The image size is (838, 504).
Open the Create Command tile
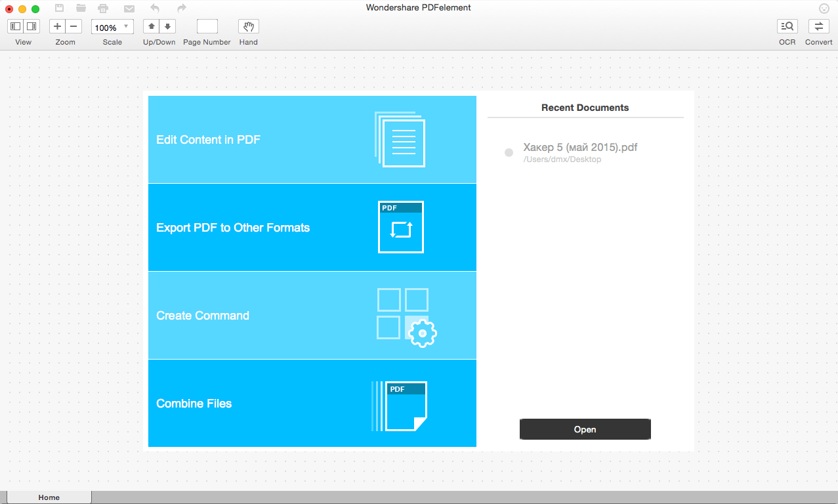312,315
